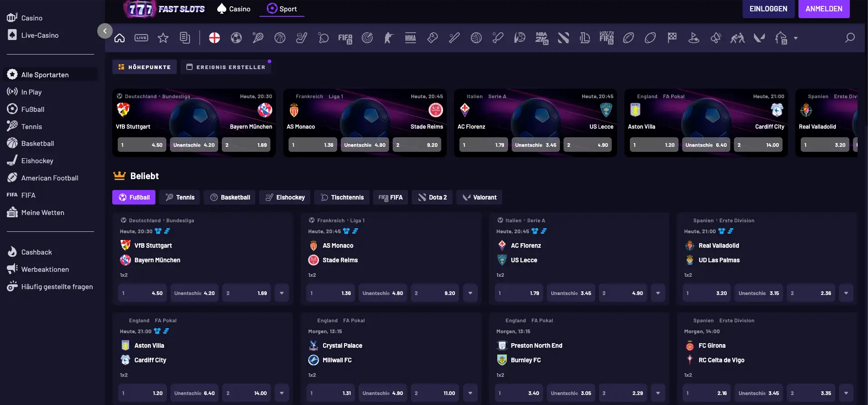Open Live-Casino in sidebar
Viewport: 868px width, 405px height.
click(x=40, y=35)
